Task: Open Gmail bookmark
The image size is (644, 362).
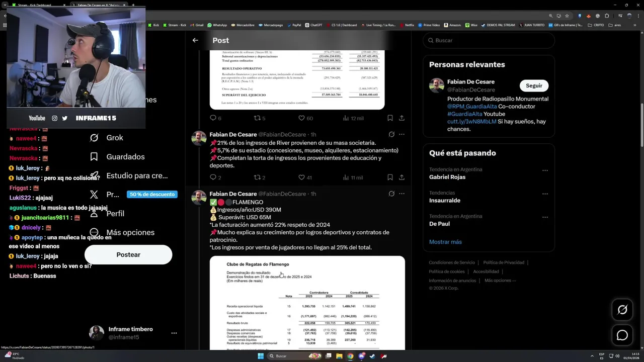Action: tap(197, 25)
